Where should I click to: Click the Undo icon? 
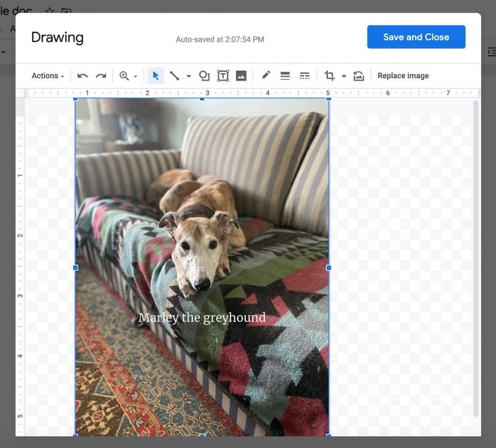(82, 75)
